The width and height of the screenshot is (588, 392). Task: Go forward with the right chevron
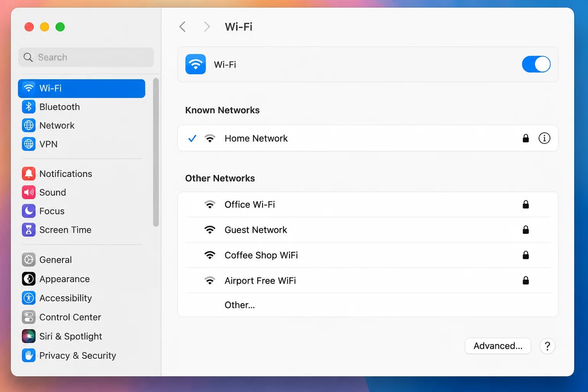pyautogui.click(x=207, y=27)
